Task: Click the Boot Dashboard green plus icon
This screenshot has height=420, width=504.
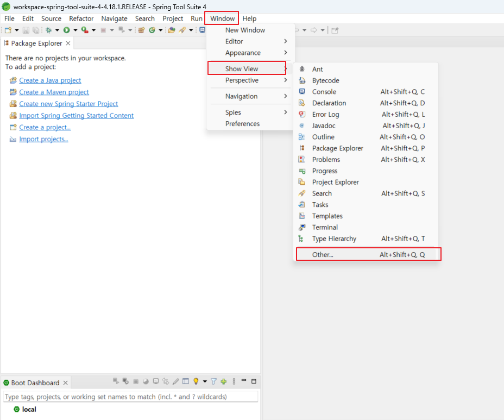Action: 224,381
